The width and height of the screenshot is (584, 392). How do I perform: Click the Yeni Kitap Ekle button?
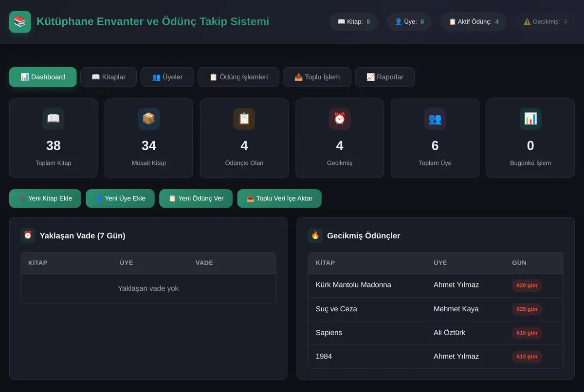(x=45, y=198)
